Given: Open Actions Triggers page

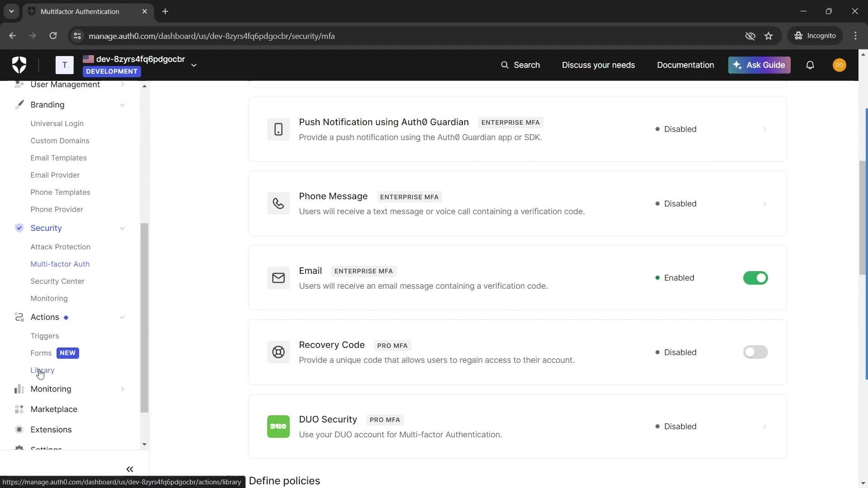Looking at the screenshot, I should [44, 336].
